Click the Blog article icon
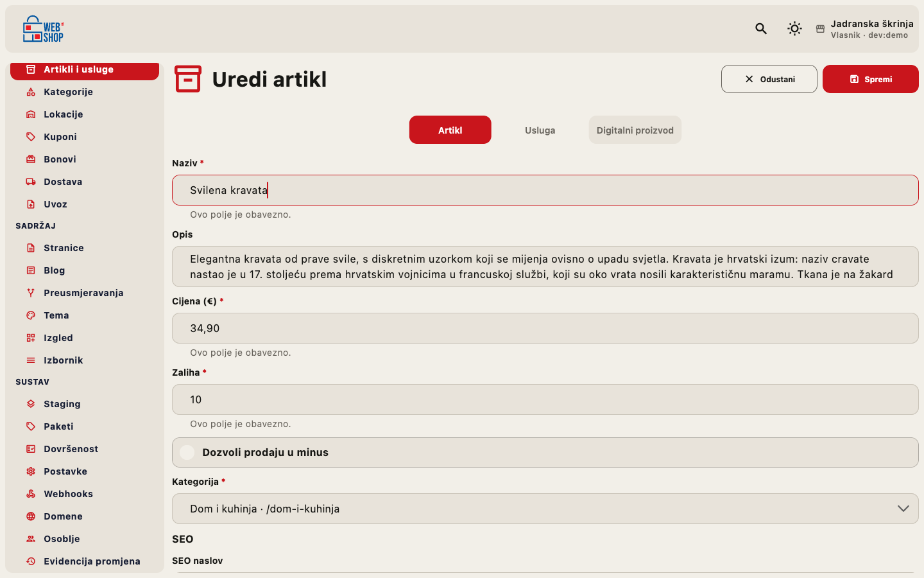This screenshot has width=924, height=578. (31, 270)
